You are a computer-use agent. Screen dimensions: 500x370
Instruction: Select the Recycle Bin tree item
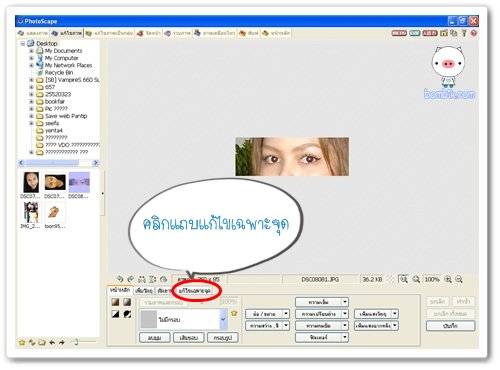[59, 73]
